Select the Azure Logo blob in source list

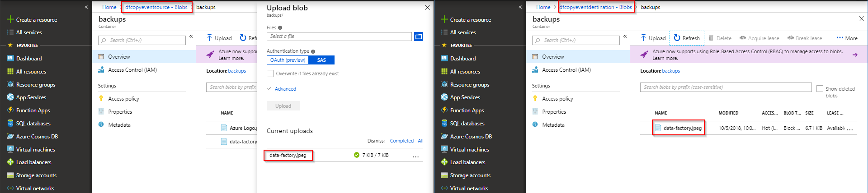(x=243, y=128)
